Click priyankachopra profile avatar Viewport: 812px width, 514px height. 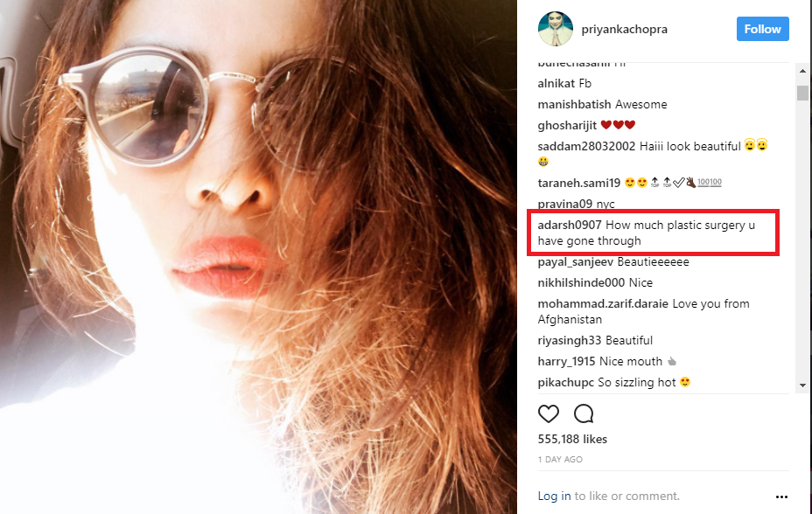(555, 29)
